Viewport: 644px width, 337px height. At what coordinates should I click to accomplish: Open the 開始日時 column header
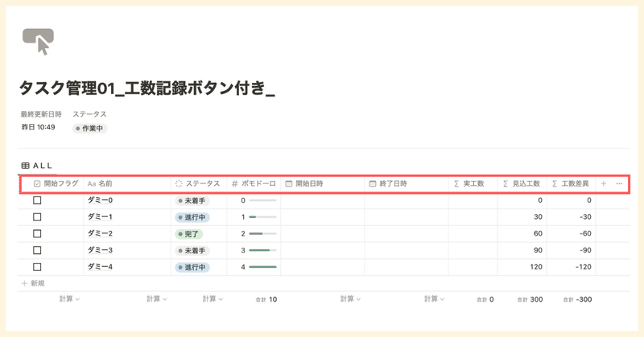[304, 184]
